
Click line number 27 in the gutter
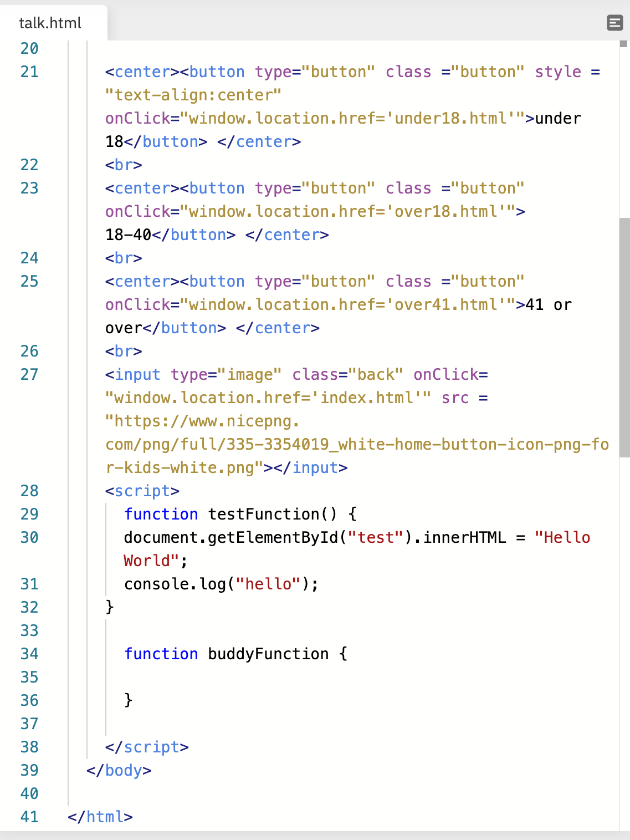point(29,374)
